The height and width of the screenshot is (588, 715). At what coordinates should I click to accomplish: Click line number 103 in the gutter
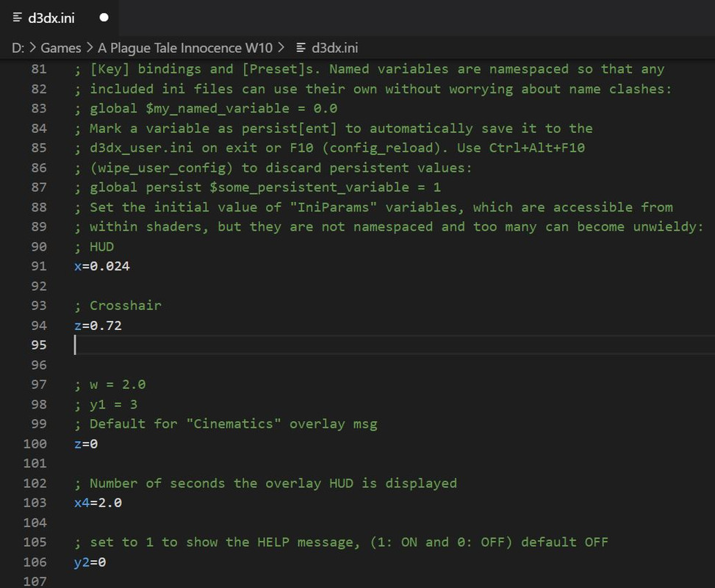coord(35,503)
